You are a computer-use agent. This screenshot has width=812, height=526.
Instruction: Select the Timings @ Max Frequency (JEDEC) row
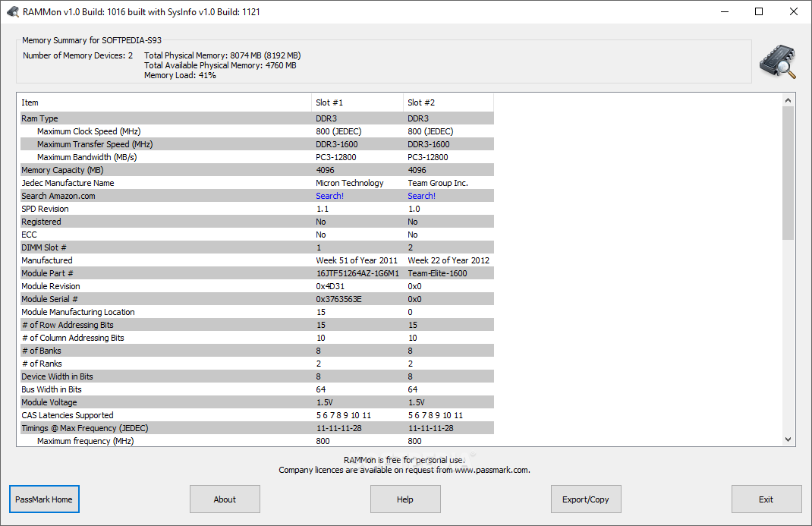click(x=257, y=428)
